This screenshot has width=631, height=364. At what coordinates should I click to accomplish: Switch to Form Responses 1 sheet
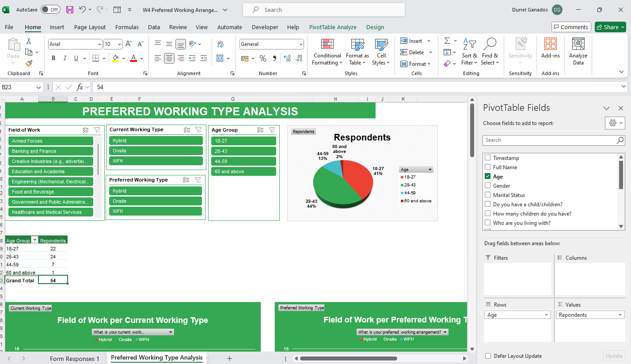pos(75,359)
